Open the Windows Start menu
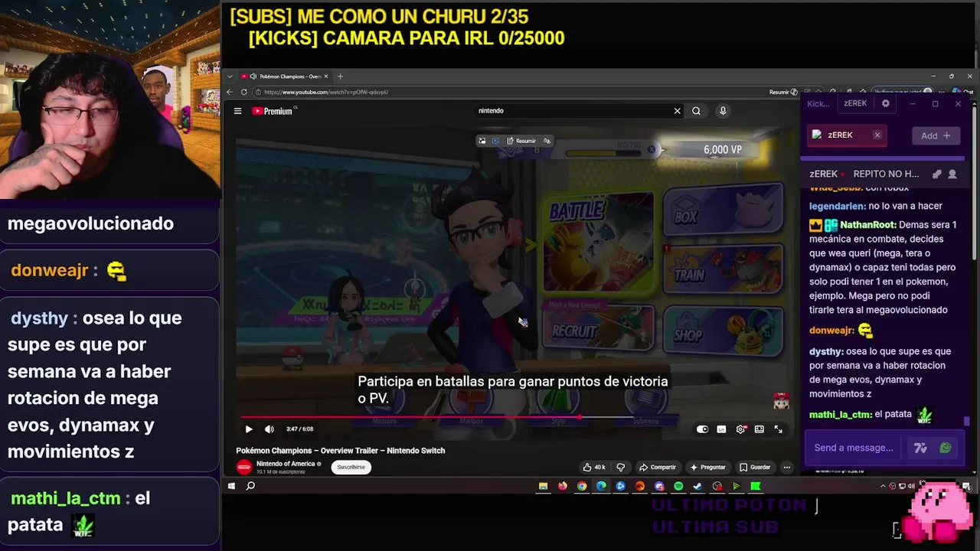 [x=231, y=486]
